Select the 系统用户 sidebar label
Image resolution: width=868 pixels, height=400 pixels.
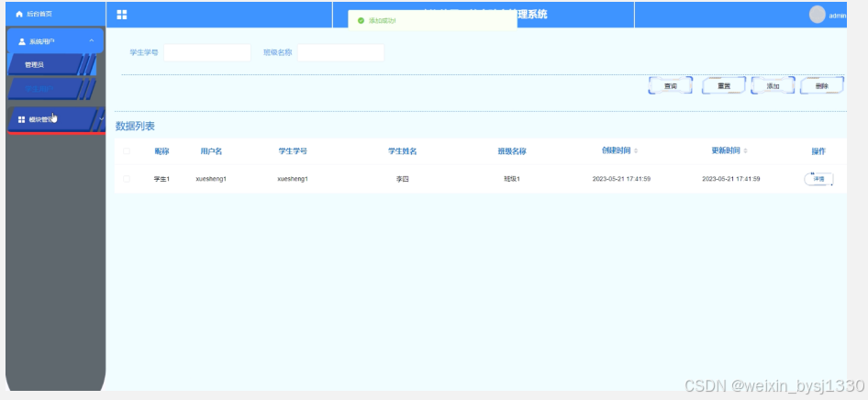point(42,41)
